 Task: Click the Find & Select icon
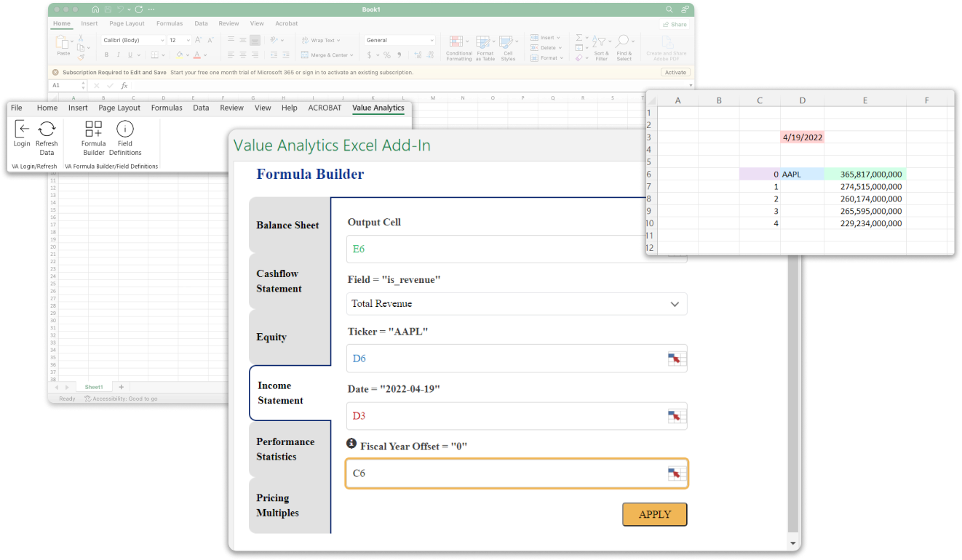point(624,42)
